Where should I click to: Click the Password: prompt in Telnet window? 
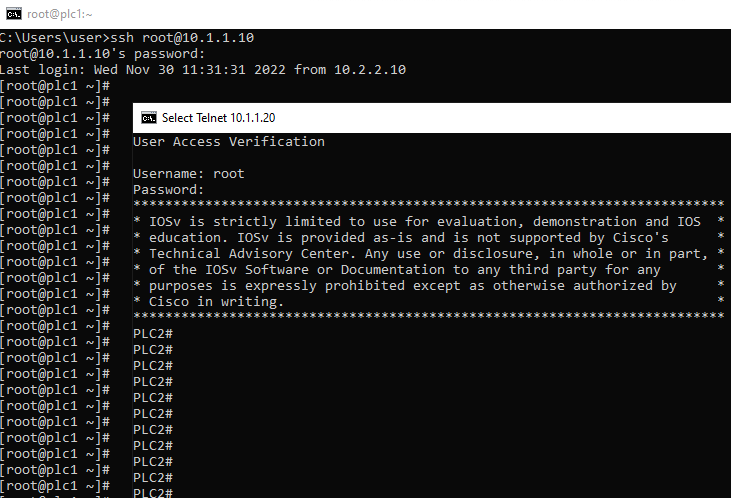[x=169, y=190]
